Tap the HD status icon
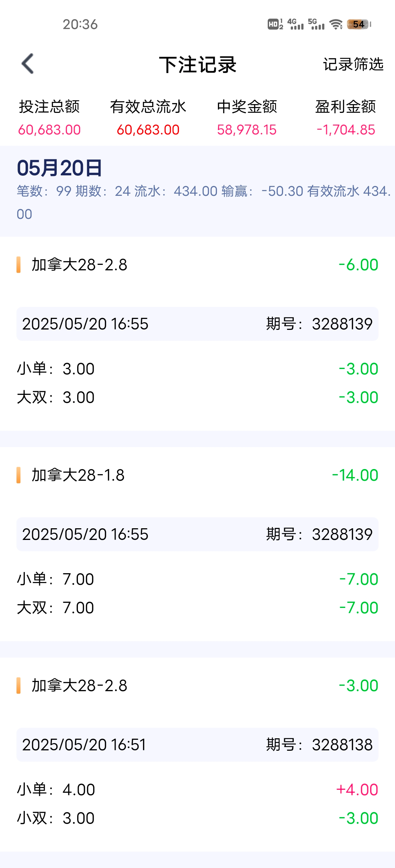The height and width of the screenshot is (868, 395). tap(275, 24)
